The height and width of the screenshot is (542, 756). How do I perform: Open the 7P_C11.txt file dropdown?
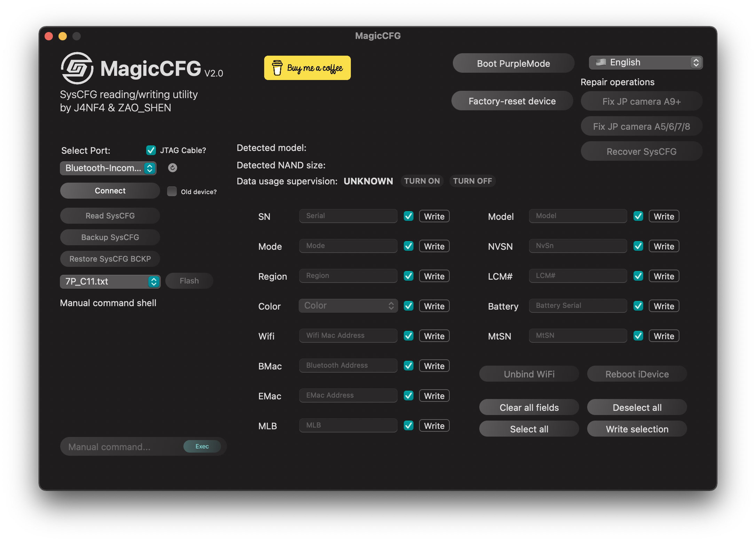point(110,281)
